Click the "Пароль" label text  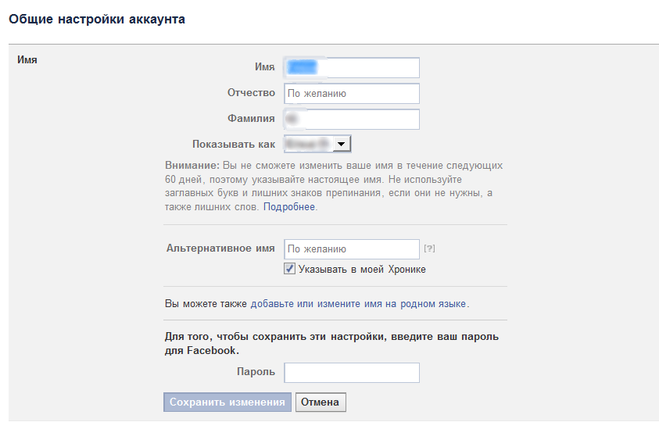[x=256, y=372]
